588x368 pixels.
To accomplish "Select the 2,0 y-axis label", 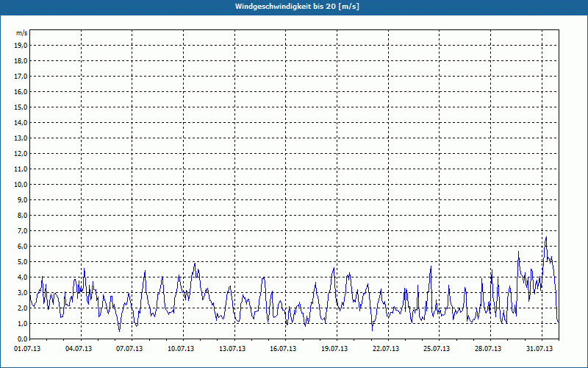I will pos(22,308).
